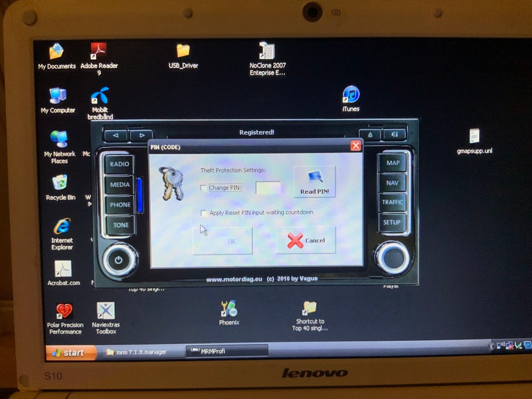Launch Naviextras Toolbox
The height and width of the screenshot is (399, 532).
point(106,318)
